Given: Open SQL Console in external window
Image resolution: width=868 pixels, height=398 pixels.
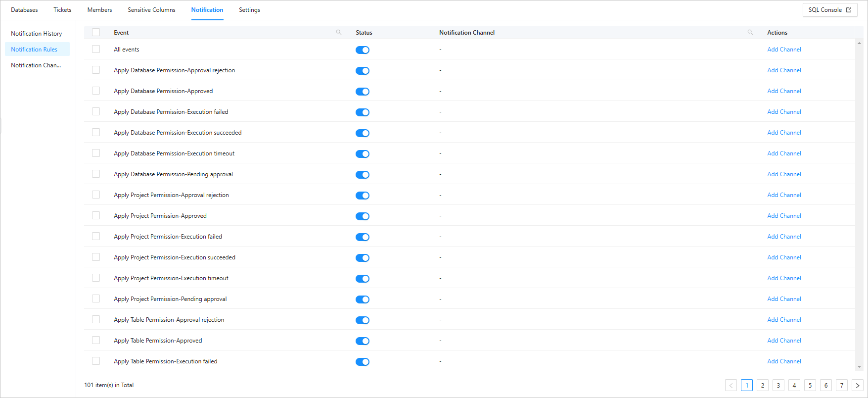Looking at the screenshot, I should pos(829,10).
